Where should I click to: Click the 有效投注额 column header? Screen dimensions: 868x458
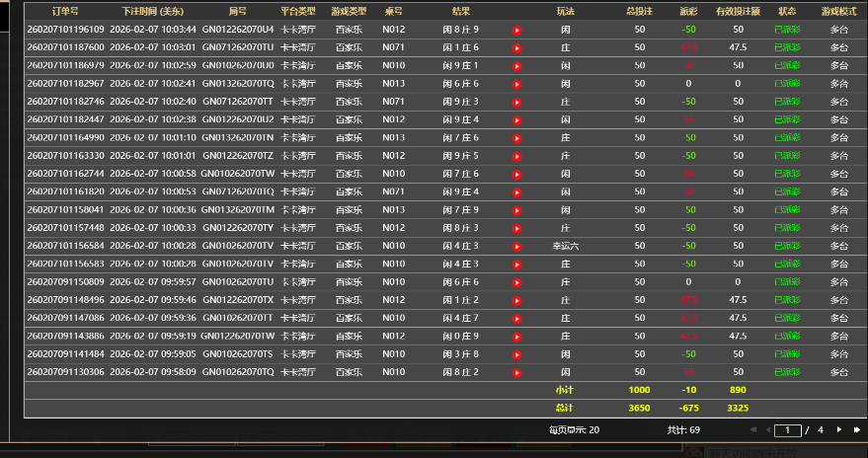click(738, 11)
